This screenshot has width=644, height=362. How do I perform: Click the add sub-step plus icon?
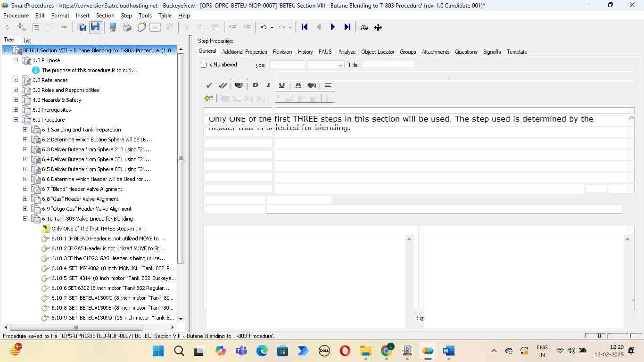pyautogui.click(x=21, y=27)
